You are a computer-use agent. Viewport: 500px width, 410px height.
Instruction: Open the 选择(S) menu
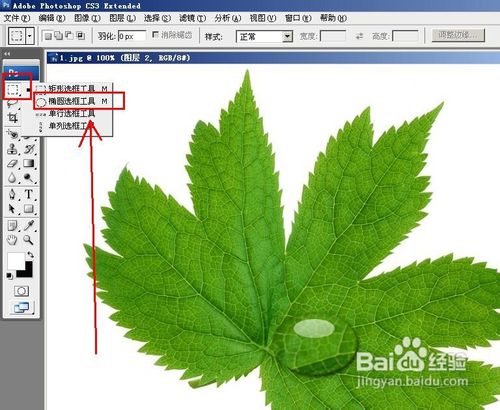tap(157, 18)
